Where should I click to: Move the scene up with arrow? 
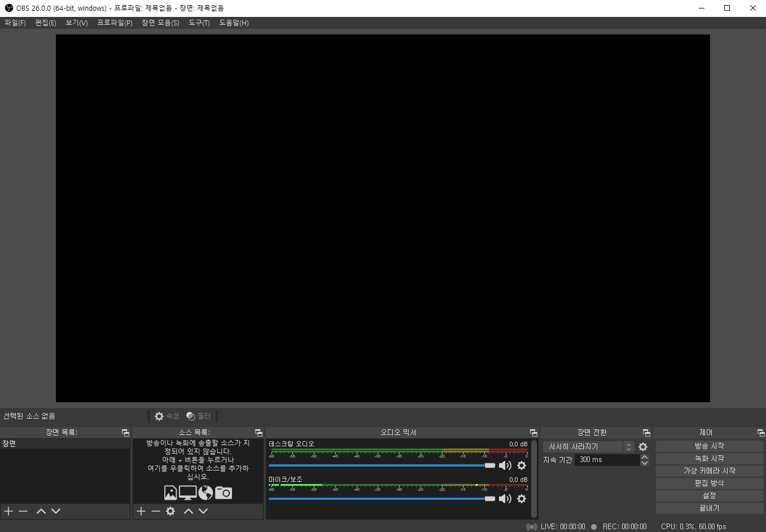click(41, 511)
